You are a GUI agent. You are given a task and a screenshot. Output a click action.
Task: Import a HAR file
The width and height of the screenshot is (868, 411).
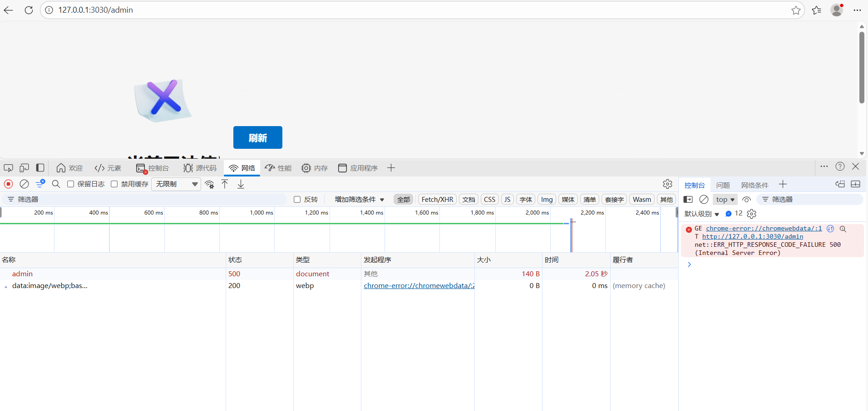[x=224, y=184]
